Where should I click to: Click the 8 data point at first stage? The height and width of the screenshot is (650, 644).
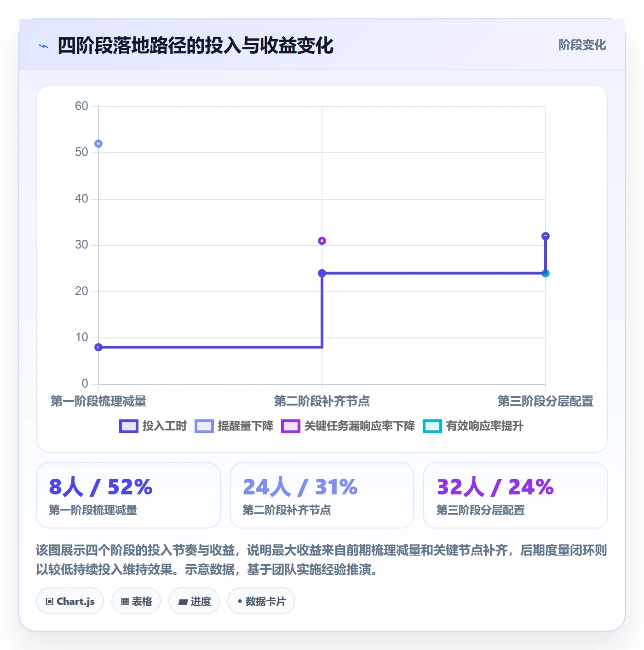(98, 347)
